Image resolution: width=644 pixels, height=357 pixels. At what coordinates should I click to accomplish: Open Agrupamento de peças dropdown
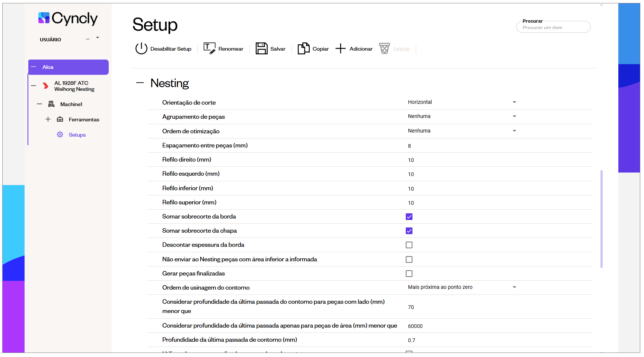tap(462, 116)
